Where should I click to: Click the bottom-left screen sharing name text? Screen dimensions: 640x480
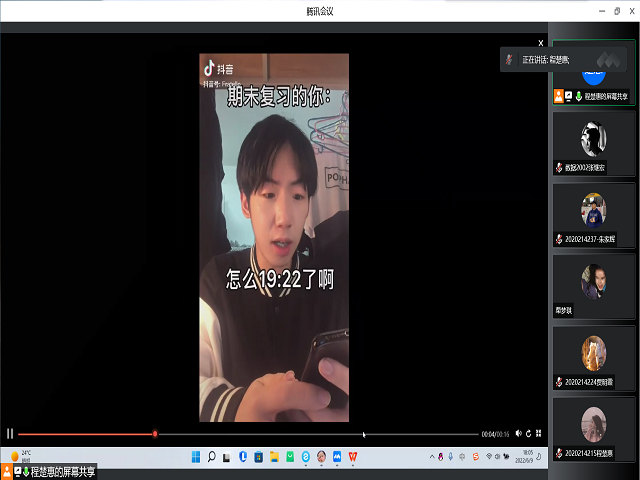pyautogui.click(x=63, y=472)
